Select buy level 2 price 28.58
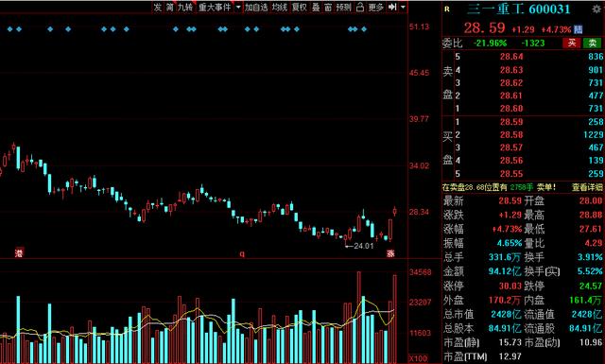The image size is (605, 364). (x=511, y=134)
